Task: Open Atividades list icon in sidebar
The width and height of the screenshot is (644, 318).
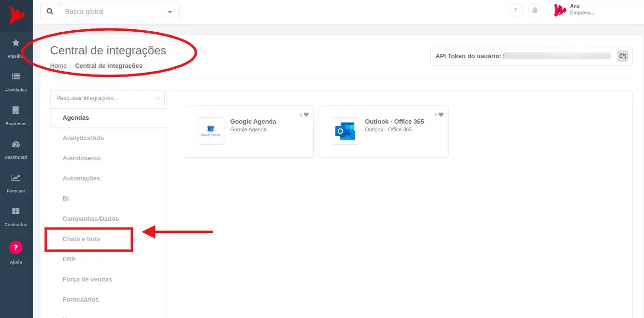Action: click(x=16, y=77)
